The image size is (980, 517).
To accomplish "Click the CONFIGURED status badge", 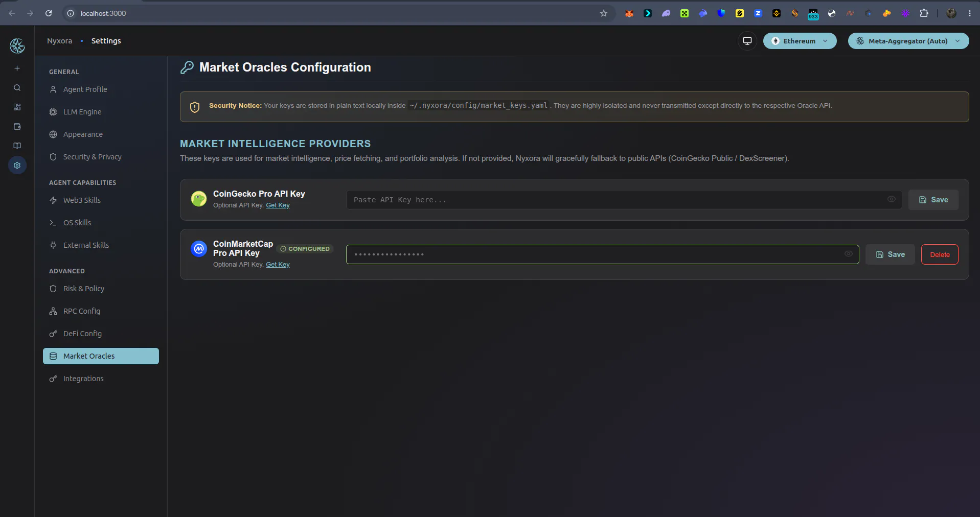I will pyautogui.click(x=305, y=249).
